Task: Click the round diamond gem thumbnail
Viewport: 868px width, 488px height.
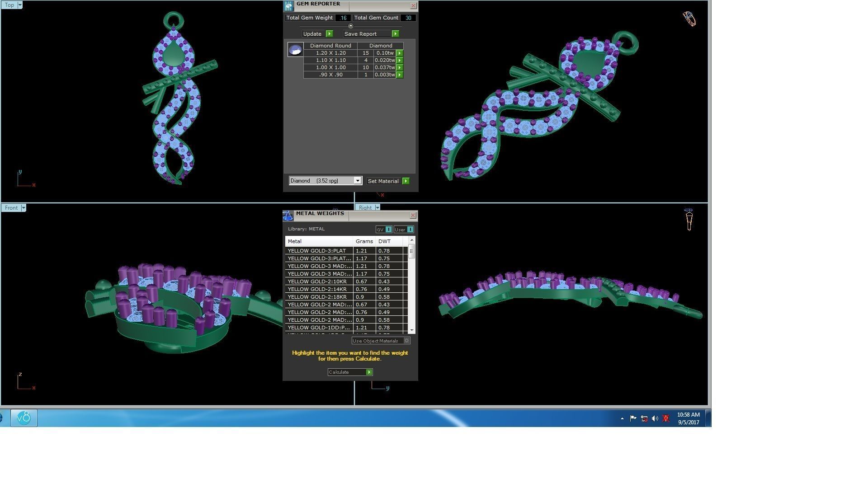Action: point(295,50)
